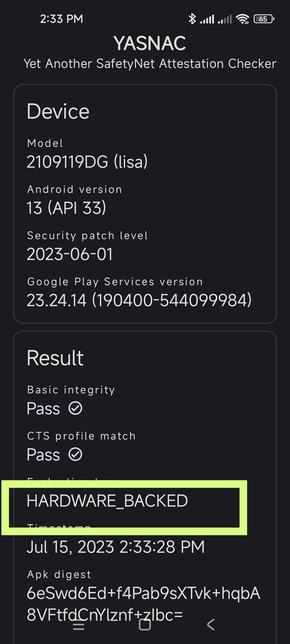Select the Apk digest hash string
290x644 pixels.
(x=144, y=604)
